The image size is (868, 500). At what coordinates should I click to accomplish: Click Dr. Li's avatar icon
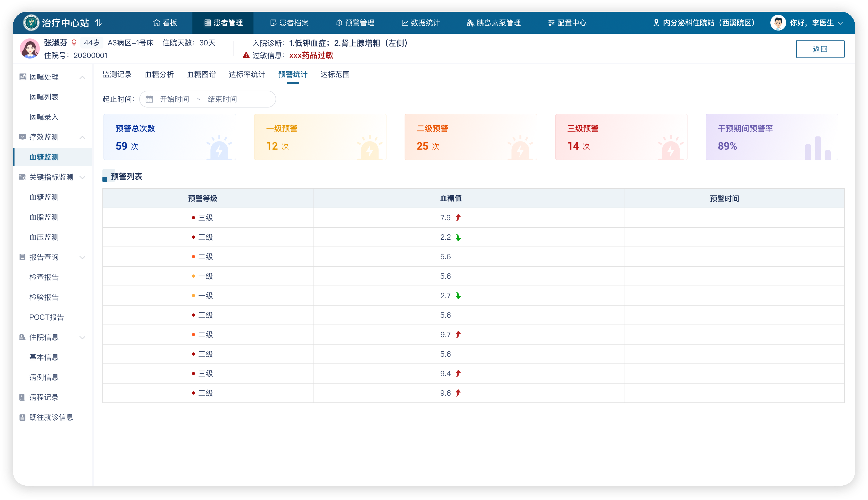pos(778,23)
